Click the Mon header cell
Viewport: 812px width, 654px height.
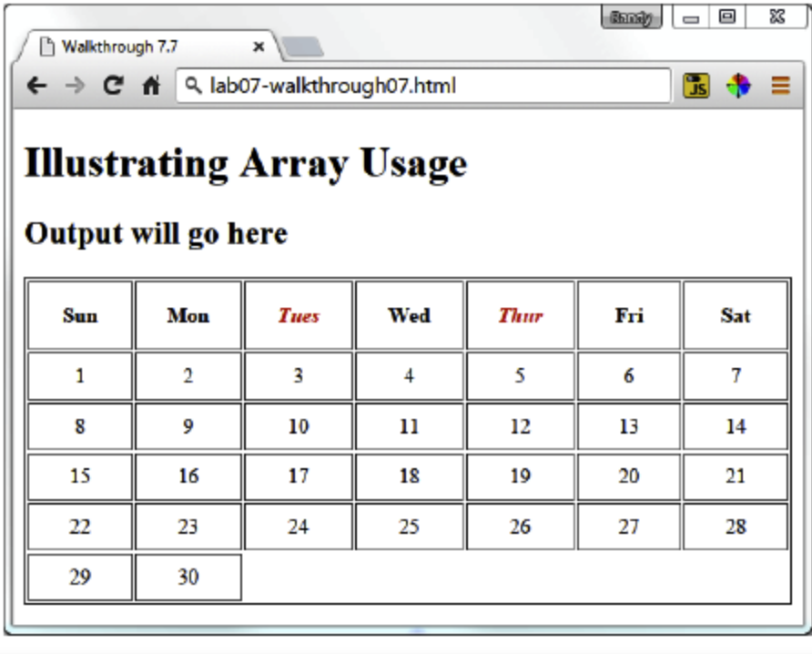188,315
